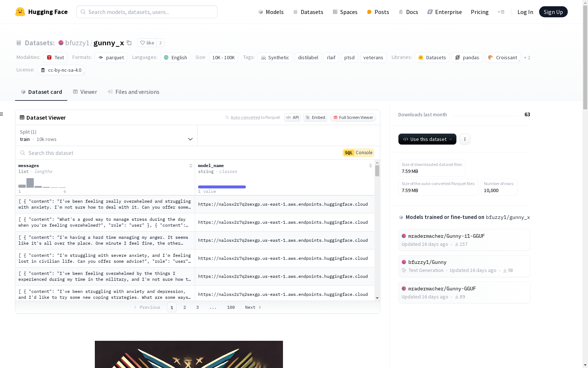Sort the messages column
The image size is (588, 368).
[191, 166]
